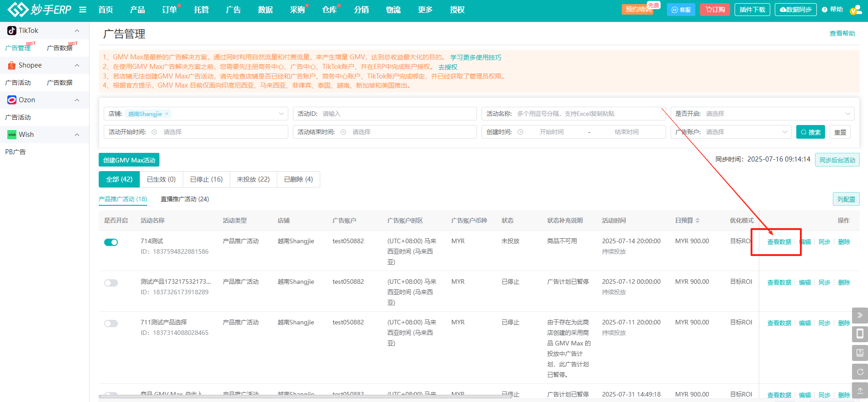Viewport: 868px width, 402px height.
Task: Click clock icon in 活动结束时间 field
Action: click(343, 132)
